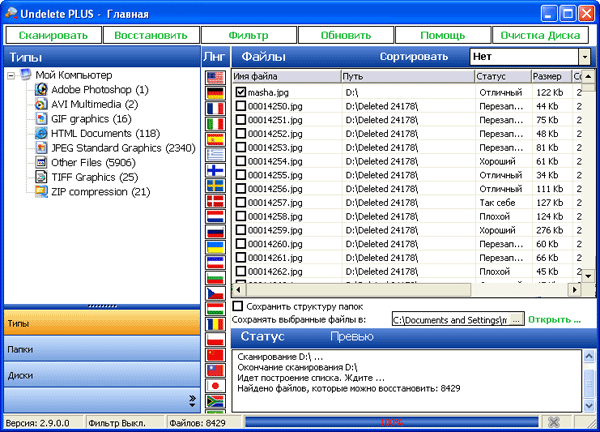Check the 00014256.jpg checkbox
Screen dimensions: 600x432
pyautogui.click(x=240, y=188)
